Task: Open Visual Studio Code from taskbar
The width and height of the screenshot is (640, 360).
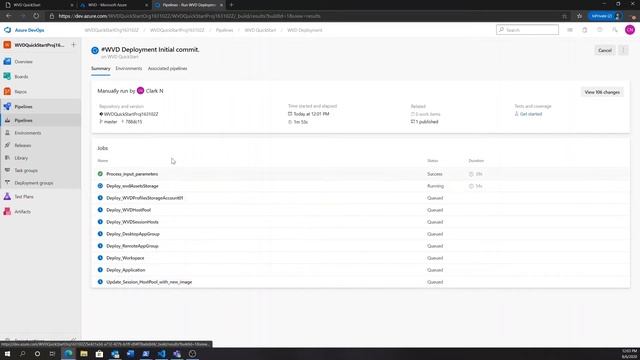Action: click(162, 353)
